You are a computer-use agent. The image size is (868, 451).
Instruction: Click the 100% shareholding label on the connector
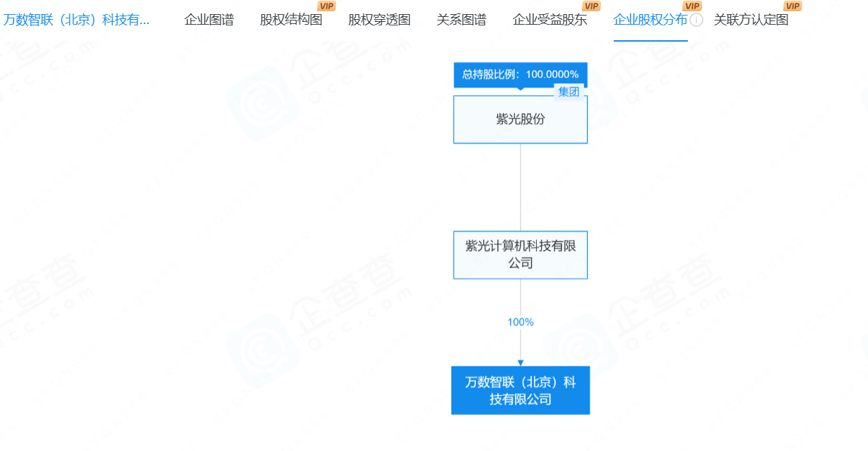pyautogui.click(x=521, y=322)
